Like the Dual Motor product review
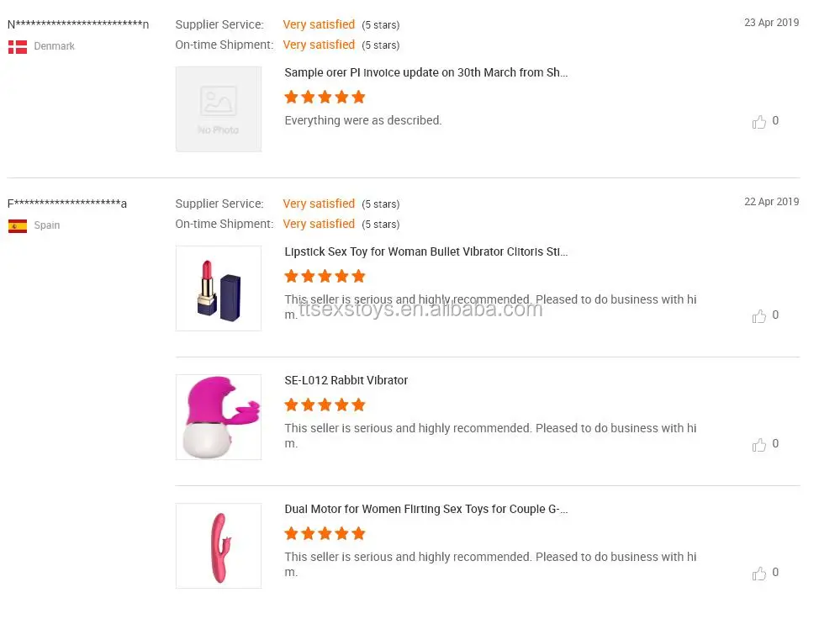Viewport: 840px width, 619px height. coord(759,574)
